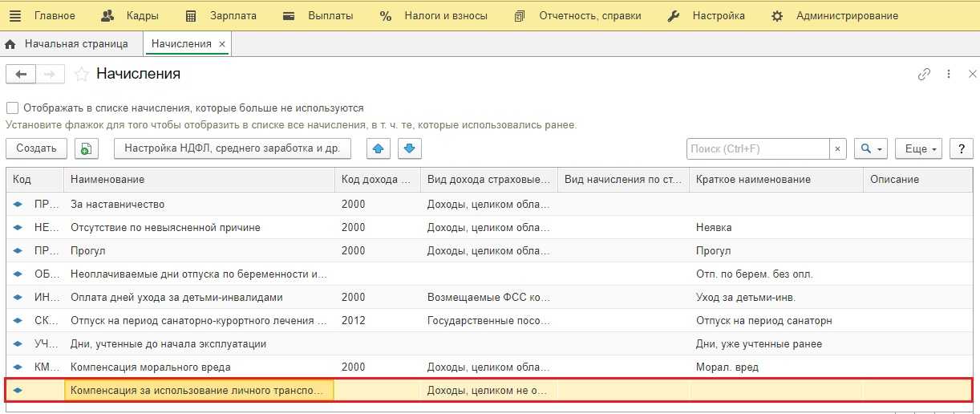Move the selected item down arrow
Screen dimensions: 980x414
(x=409, y=148)
